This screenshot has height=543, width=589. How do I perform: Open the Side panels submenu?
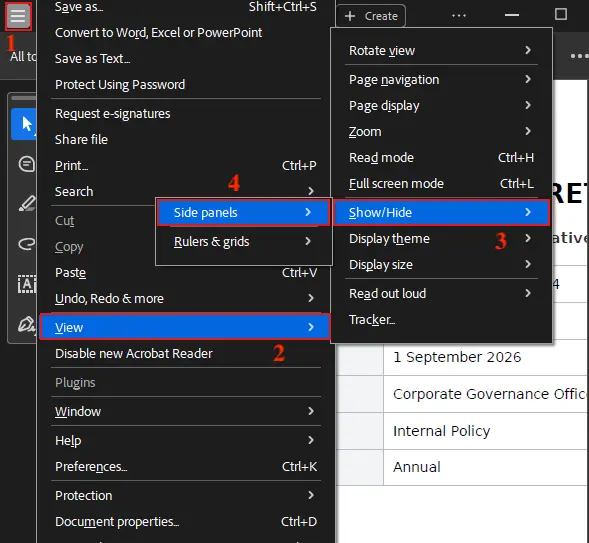[243, 213]
